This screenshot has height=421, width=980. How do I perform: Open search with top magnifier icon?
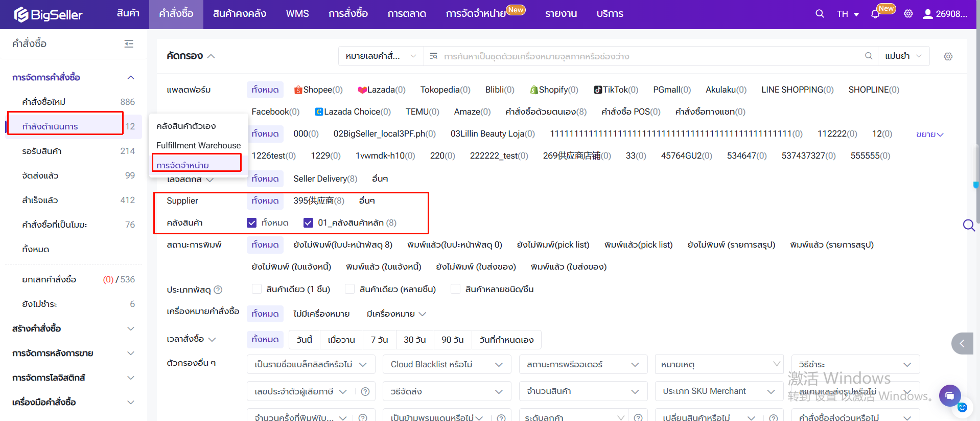[820, 14]
